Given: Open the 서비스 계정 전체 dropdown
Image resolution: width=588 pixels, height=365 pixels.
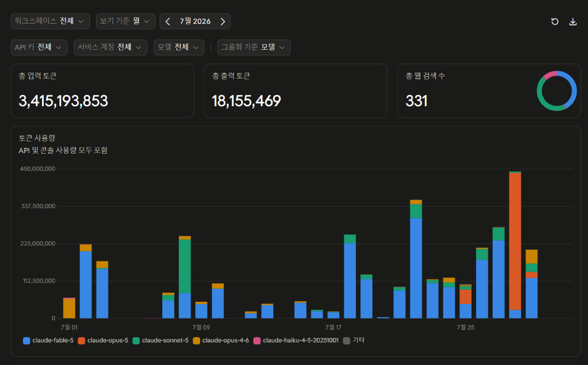Looking at the screenshot, I should (x=110, y=47).
